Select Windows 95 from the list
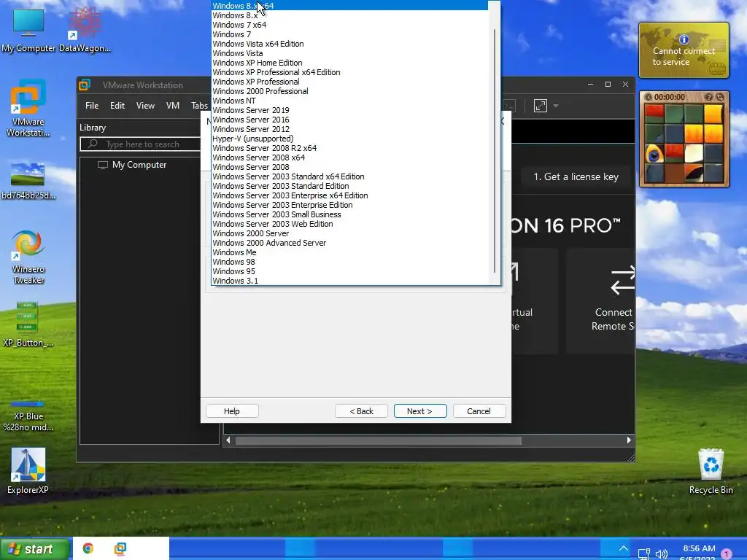Screen dimensions: 747x560 (349, 271)
